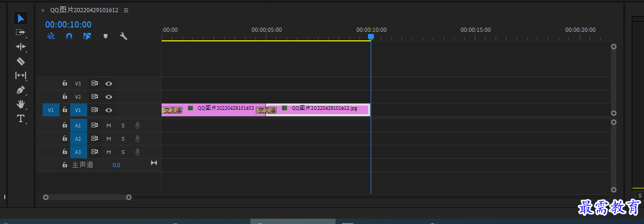Click fx badge on QQ图片20220429101612.jpg clip
This screenshot has width=644, height=224.
[x=285, y=108]
